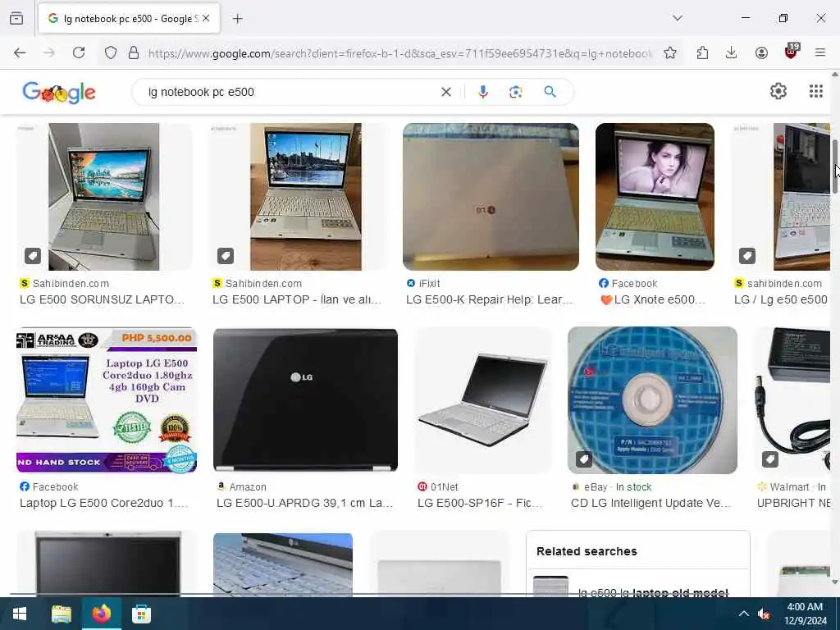This screenshot has height=630, width=840.
Task: Open File Explorer from taskbar
Action: 61,614
